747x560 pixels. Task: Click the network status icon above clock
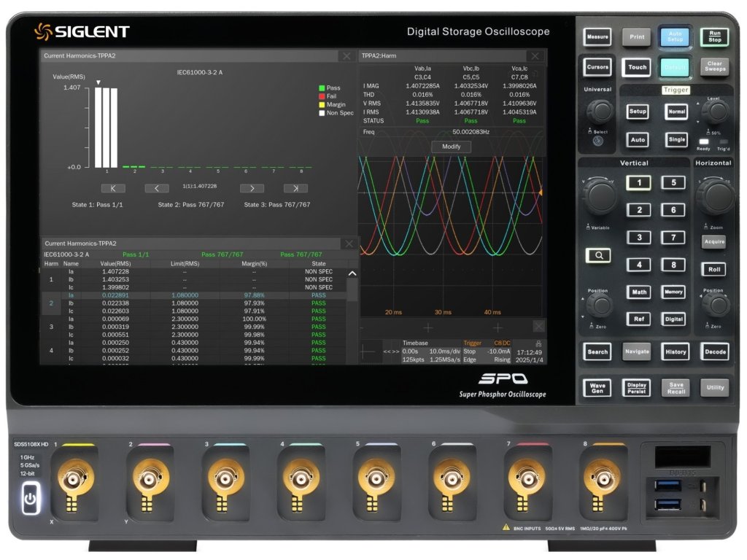pyautogui.click(x=538, y=342)
